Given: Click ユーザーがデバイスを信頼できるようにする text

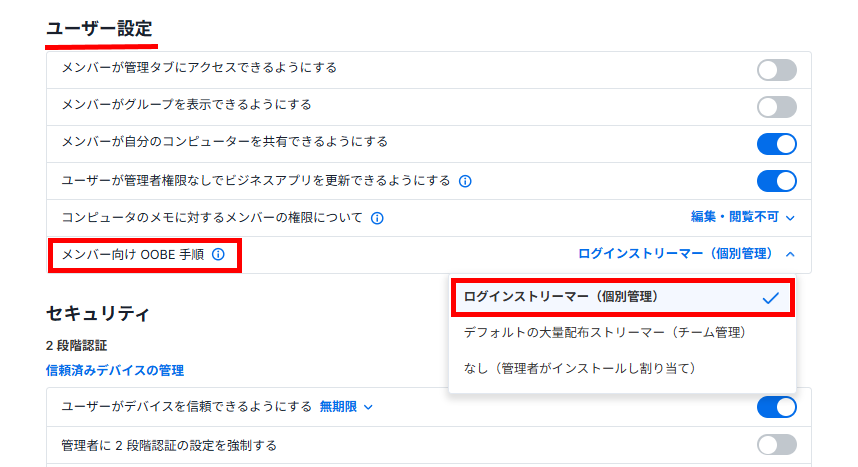Looking at the screenshot, I should (x=187, y=407).
